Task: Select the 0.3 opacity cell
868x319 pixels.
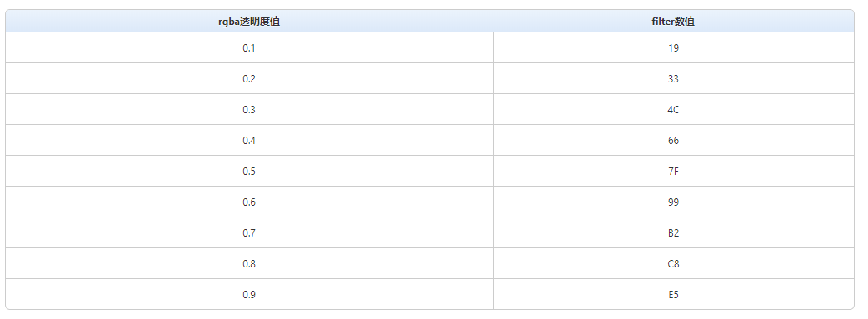Action: [249, 110]
